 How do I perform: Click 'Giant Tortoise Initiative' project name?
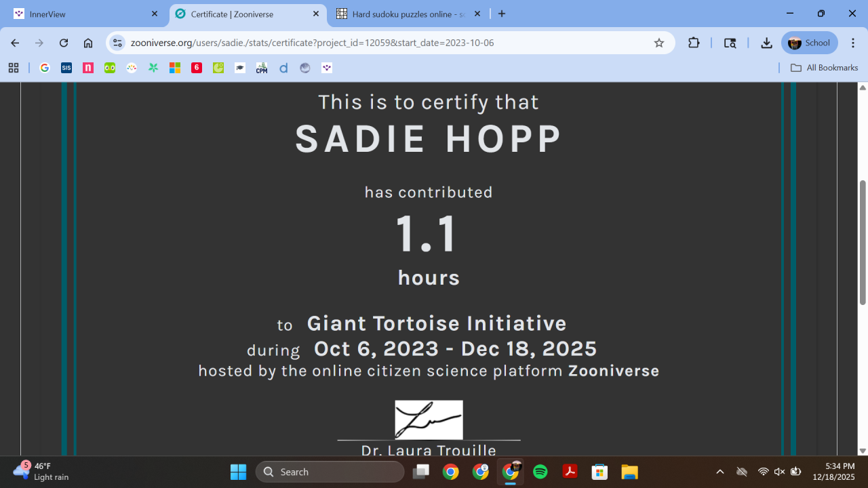click(437, 323)
